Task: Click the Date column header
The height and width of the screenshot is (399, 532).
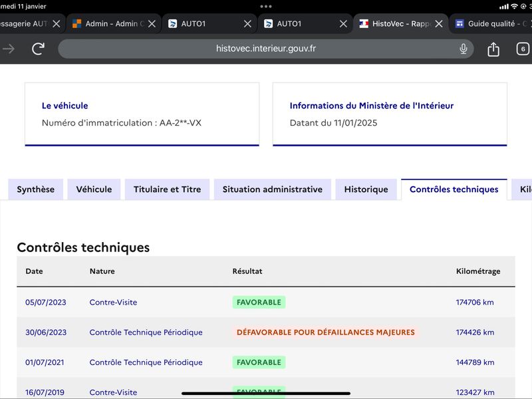Action: 35,271
